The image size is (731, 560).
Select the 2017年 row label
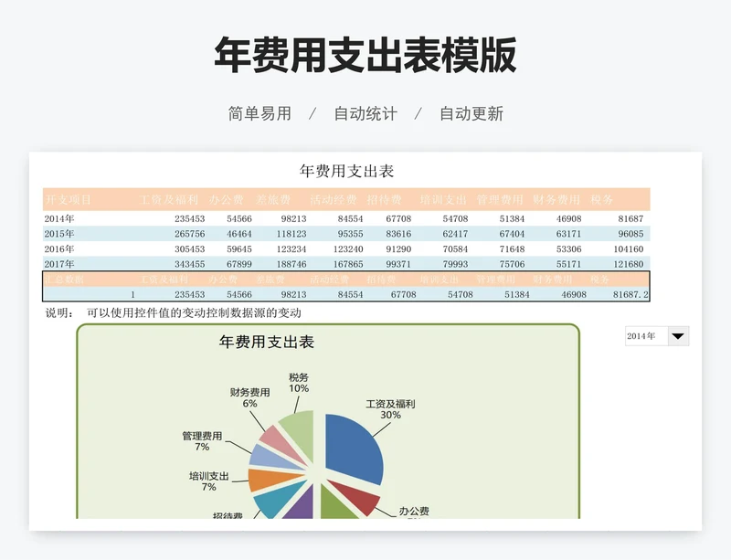pos(59,264)
